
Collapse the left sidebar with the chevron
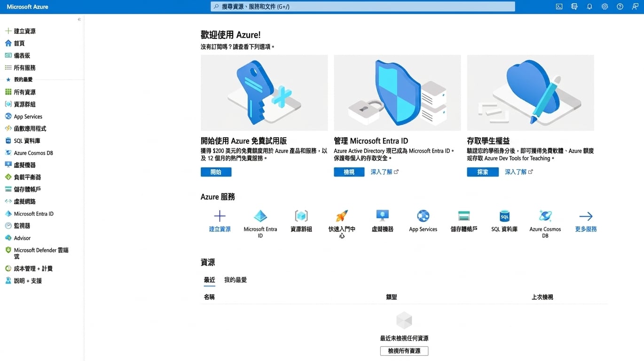click(79, 19)
